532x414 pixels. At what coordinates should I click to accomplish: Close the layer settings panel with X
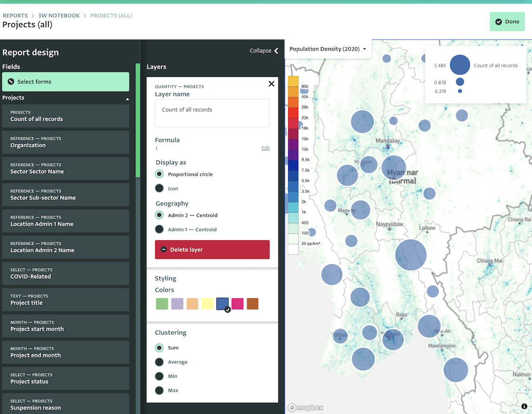pos(271,84)
